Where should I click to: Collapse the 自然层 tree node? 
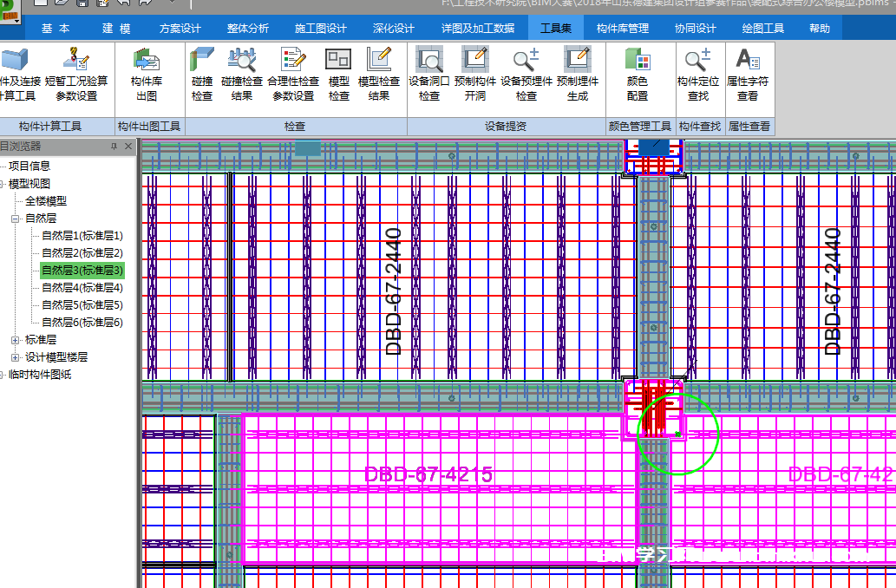16,219
